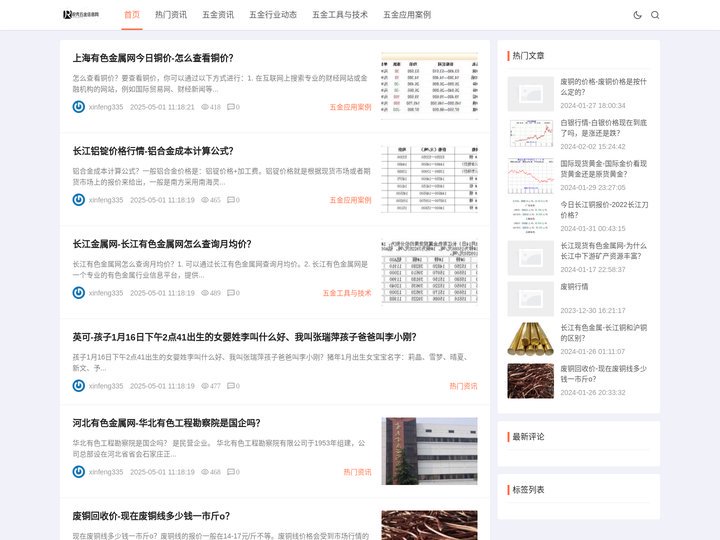Open building photo thumbnail of 河北有色金属网 post
Viewport: 720px width, 540px height.
click(429, 451)
